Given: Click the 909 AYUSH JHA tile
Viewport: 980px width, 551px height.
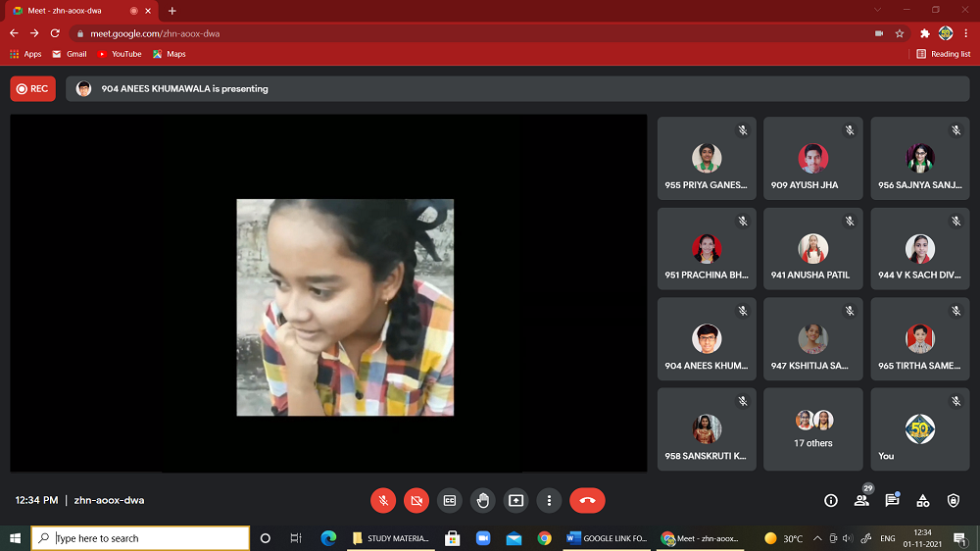Looking at the screenshot, I should click(813, 158).
